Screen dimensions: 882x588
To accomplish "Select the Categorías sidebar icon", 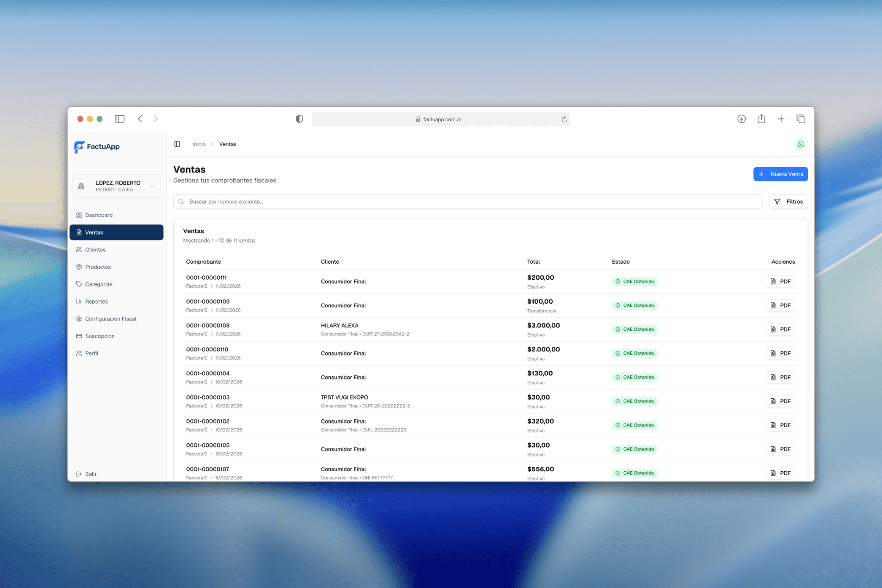I will pyautogui.click(x=79, y=284).
